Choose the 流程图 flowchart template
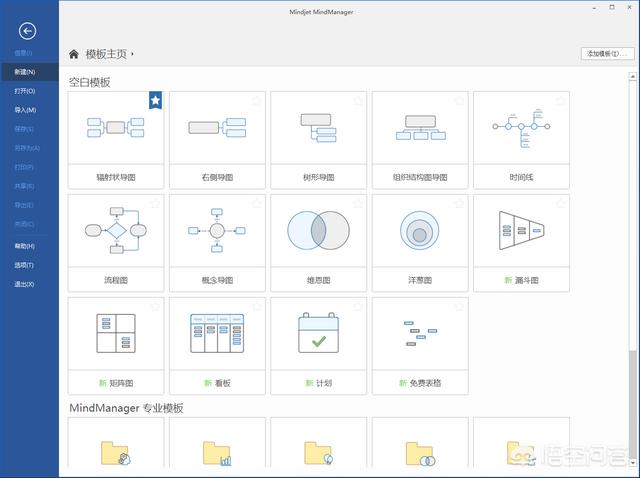640x478 pixels. pyautogui.click(x=116, y=243)
